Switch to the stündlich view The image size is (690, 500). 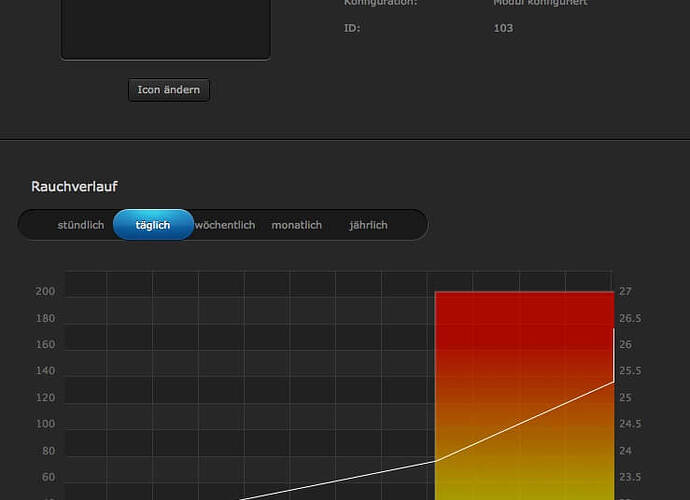[81, 225]
